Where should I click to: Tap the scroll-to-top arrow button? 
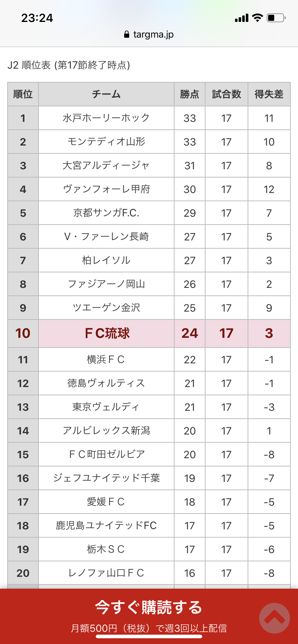pos(274,618)
